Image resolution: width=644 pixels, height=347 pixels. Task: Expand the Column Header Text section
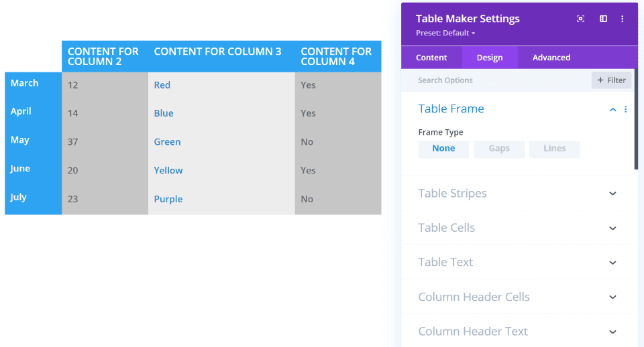point(612,332)
